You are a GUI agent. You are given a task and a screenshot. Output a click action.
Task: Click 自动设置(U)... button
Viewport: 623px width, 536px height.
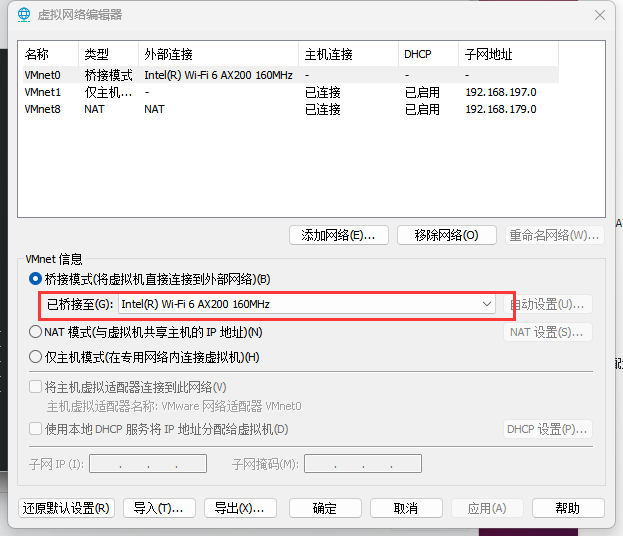coord(548,305)
